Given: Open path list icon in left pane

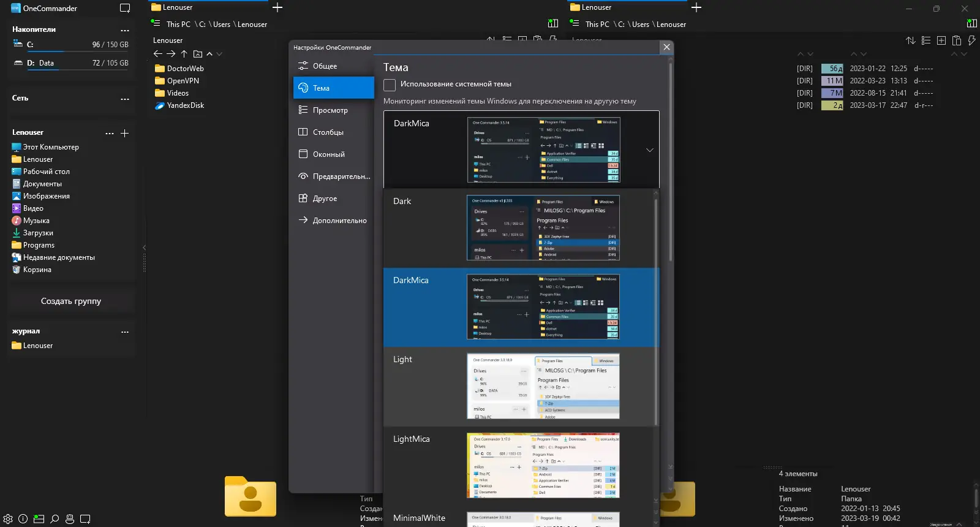Looking at the screenshot, I should (156, 23).
